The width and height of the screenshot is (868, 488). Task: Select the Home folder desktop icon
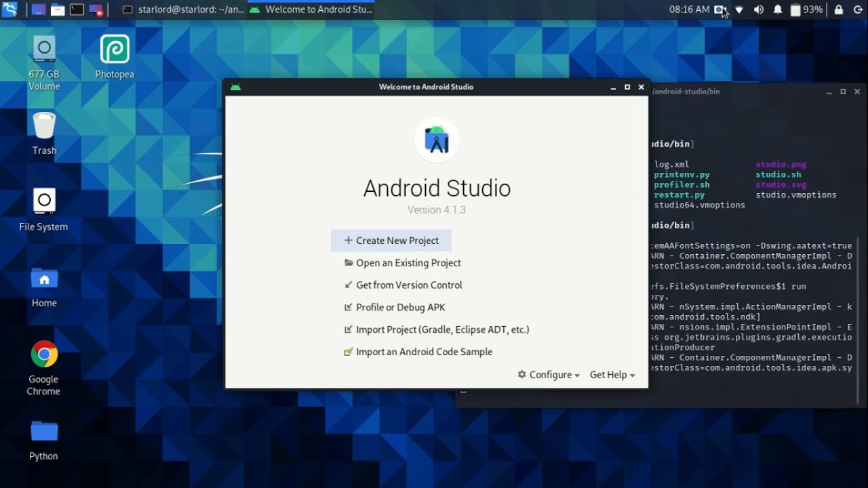pyautogui.click(x=44, y=287)
